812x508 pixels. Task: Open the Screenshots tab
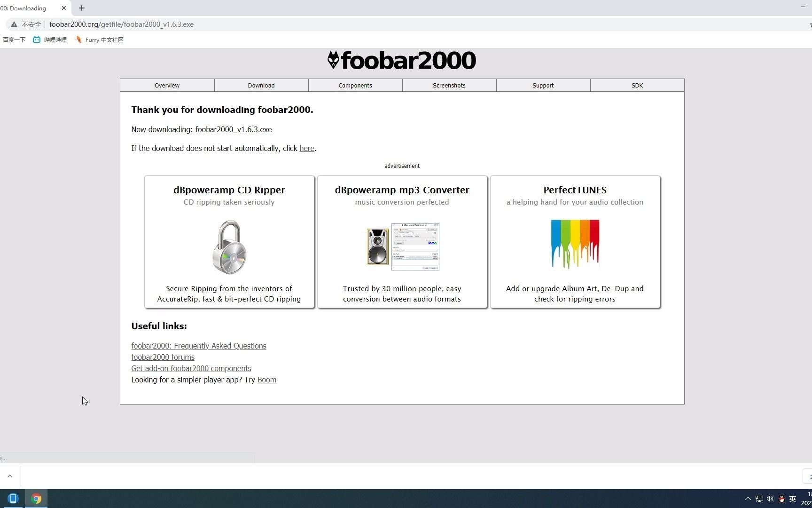[449, 85]
